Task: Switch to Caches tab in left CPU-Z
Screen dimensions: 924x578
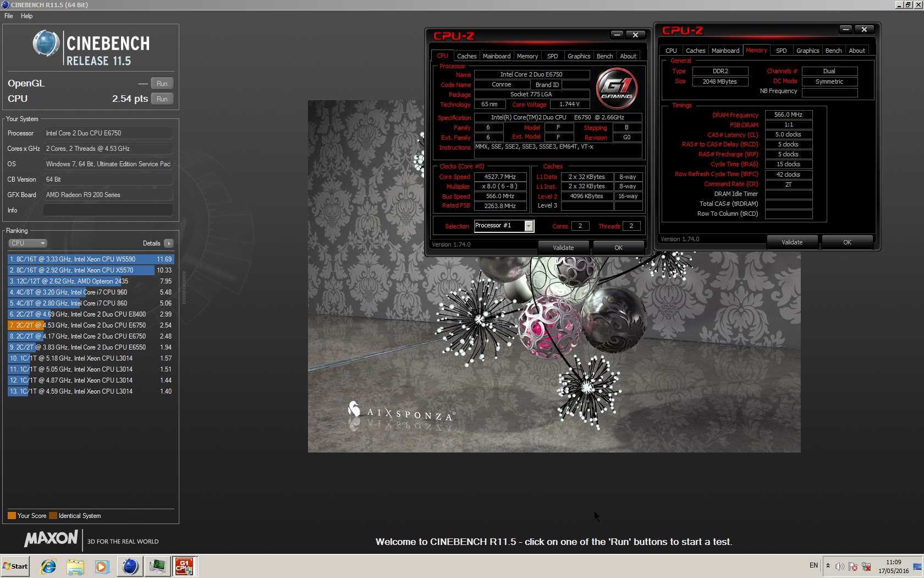Action: (x=466, y=56)
